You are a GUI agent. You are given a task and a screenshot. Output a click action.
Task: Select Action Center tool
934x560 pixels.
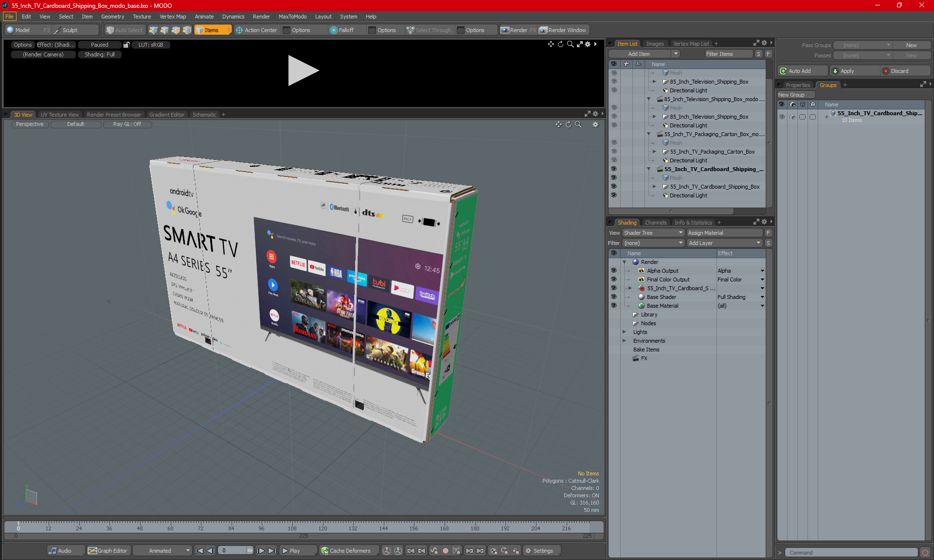coord(256,30)
